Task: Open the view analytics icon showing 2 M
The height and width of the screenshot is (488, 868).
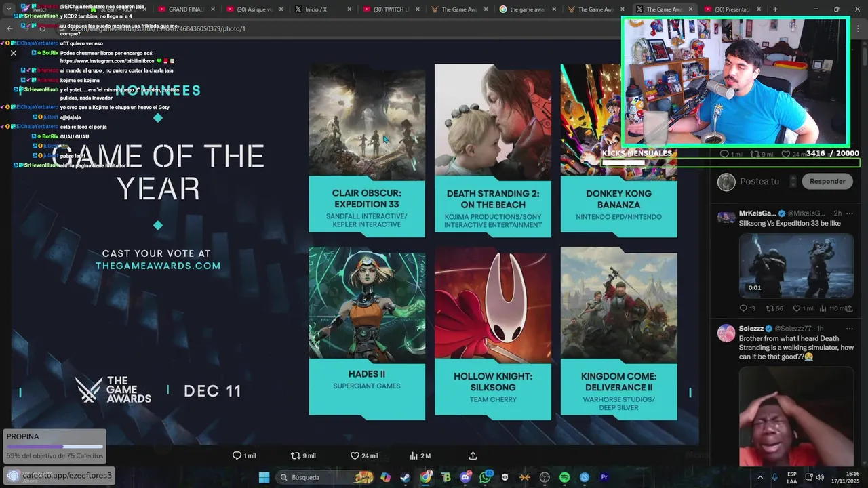Action: (x=420, y=455)
